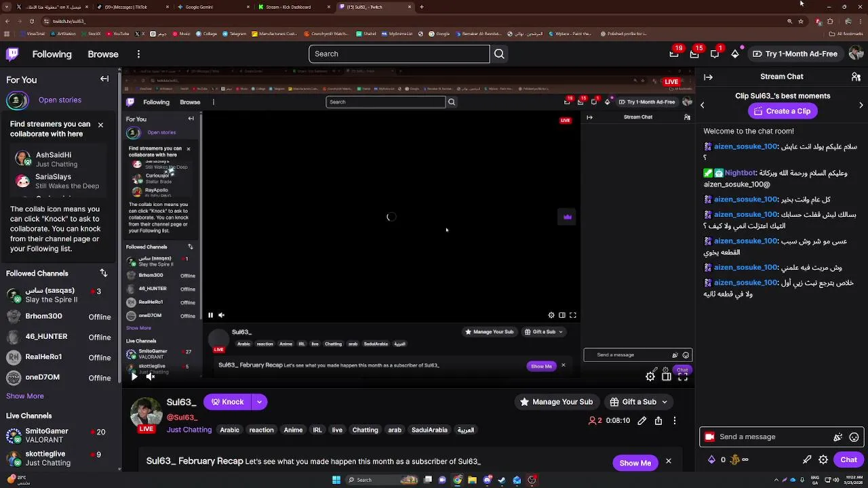Click the Create a Clip button
The width and height of the screenshot is (868, 488).
coord(781,111)
